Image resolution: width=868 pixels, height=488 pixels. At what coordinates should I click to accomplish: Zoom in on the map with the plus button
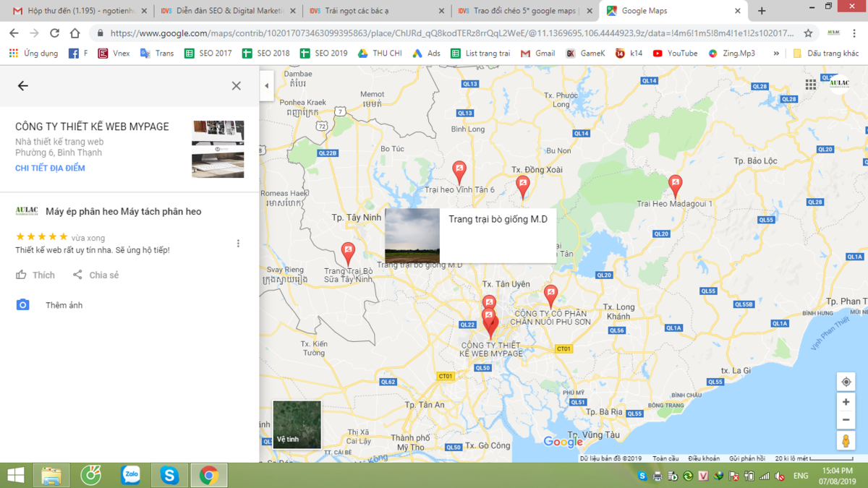pos(846,402)
